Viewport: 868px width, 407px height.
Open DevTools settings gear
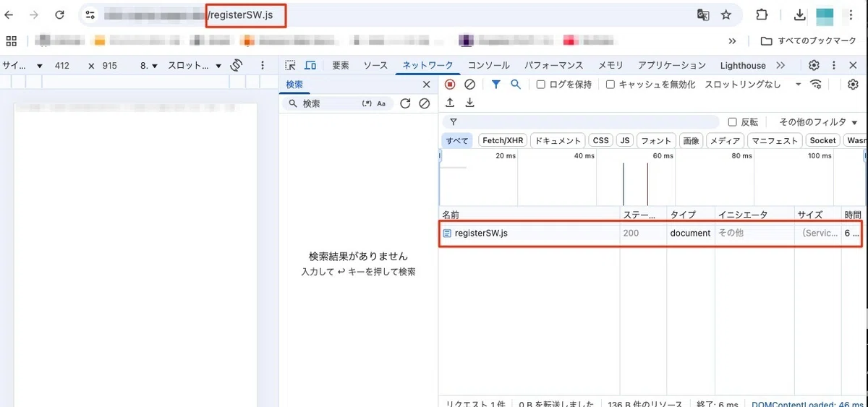[814, 65]
